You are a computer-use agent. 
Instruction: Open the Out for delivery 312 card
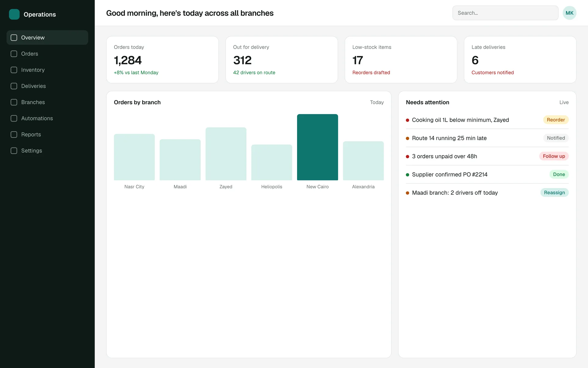pos(281,60)
